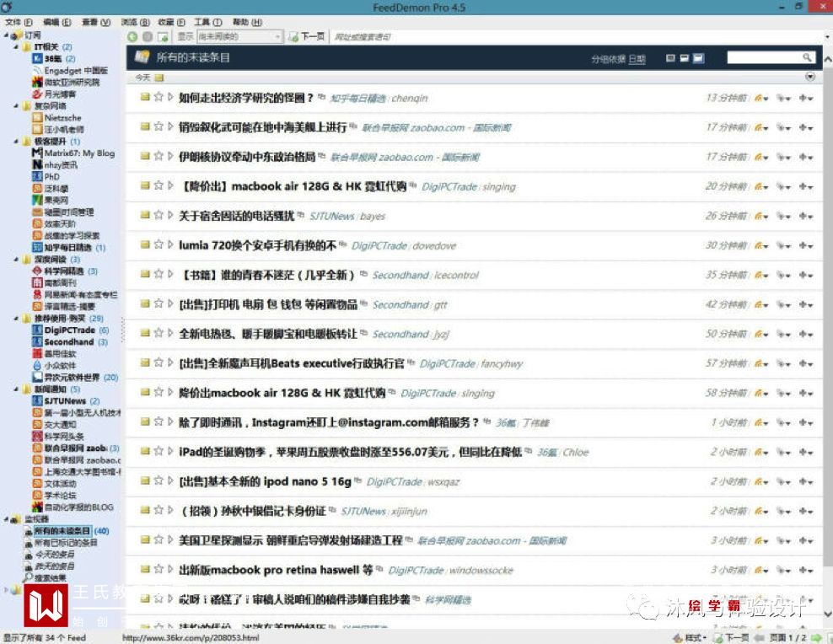Open the 浏览(B) menu
This screenshot has height=644, width=833.
(136, 22)
